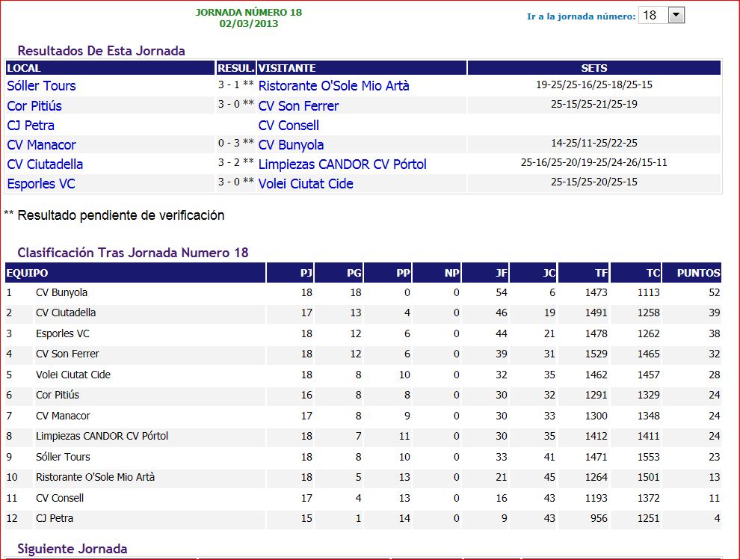The width and height of the screenshot is (740, 560).
Task: Open the Limpiezas CANDOR CV Pórtol visitor link
Action: click(x=342, y=164)
